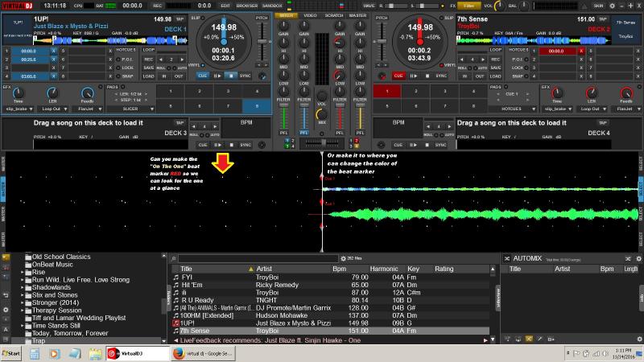The width and height of the screenshot is (644, 362).
Task: Open Automix options gear icon
Action: coord(638,258)
